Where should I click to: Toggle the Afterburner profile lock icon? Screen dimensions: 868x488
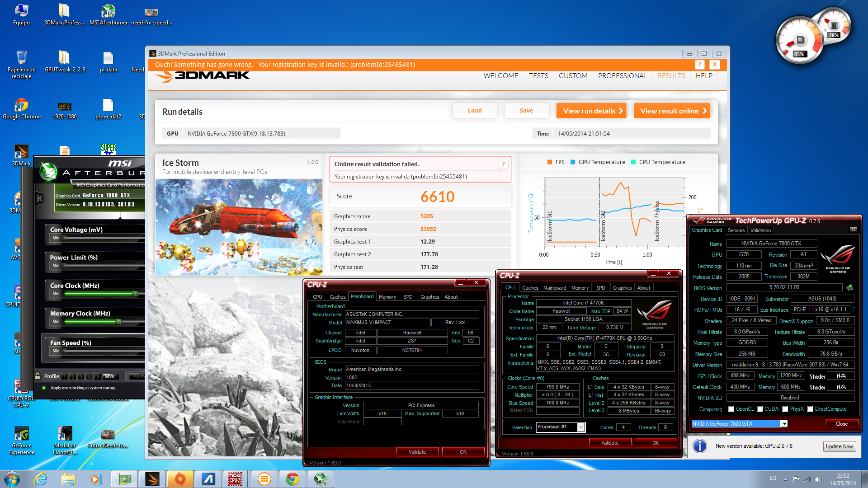point(38,376)
